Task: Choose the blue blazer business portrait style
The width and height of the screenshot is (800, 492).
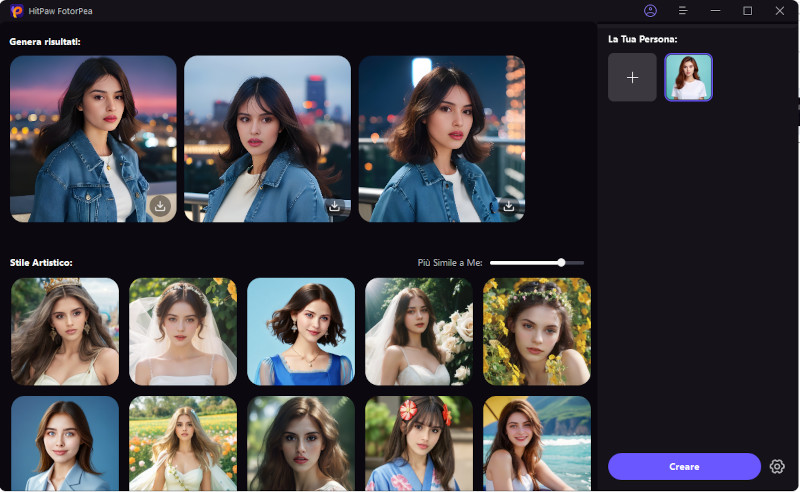Action: coord(65,444)
